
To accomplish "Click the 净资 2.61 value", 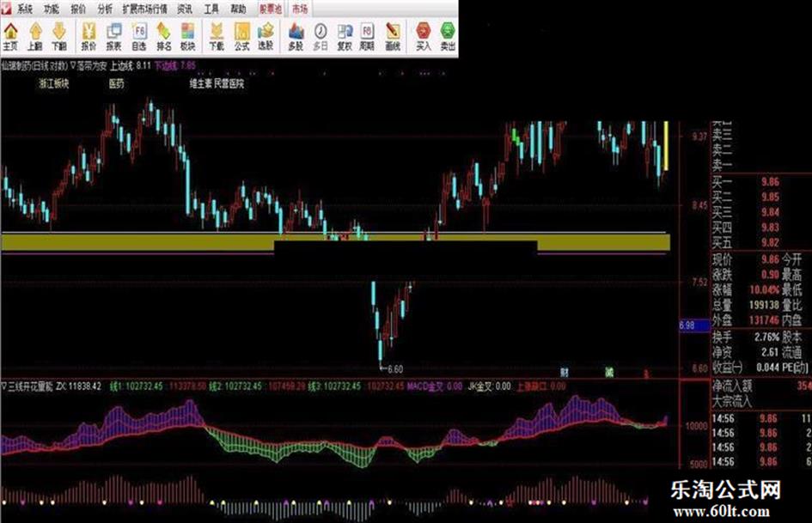I will click(x=770, y=353).
